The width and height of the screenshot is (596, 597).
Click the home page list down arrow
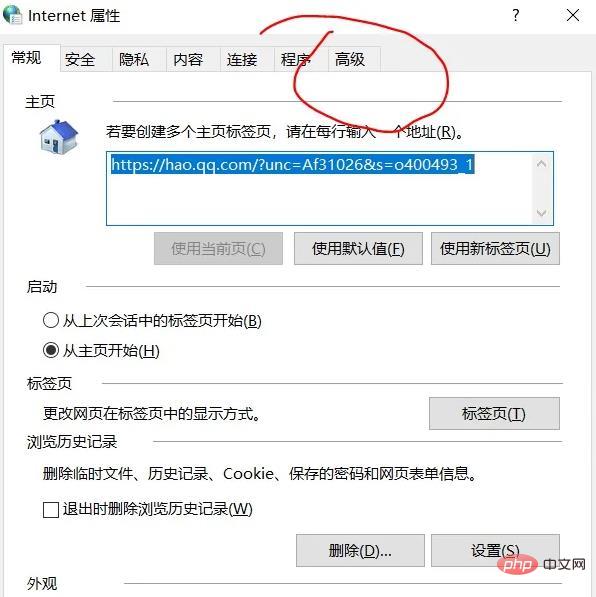coord(542,212)
